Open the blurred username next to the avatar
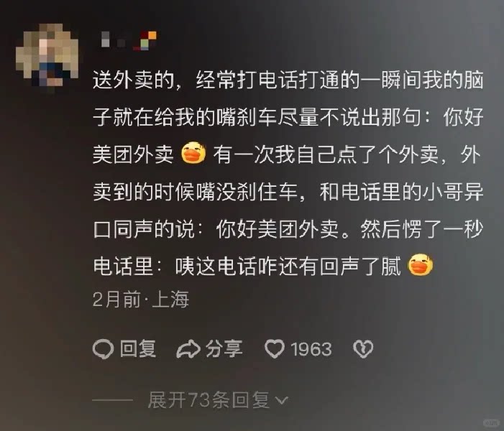 tap(113, 40)
